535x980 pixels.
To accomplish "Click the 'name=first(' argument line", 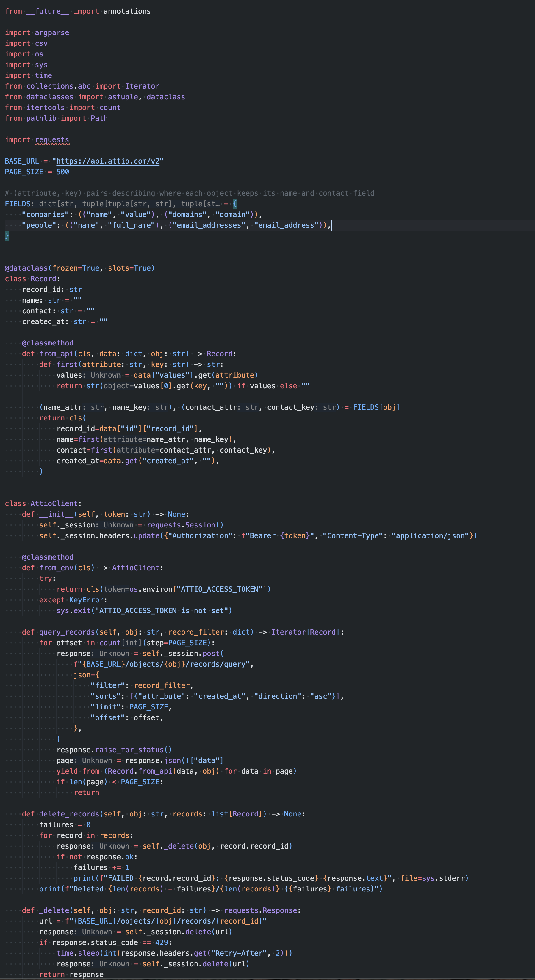I will [147, 439].
